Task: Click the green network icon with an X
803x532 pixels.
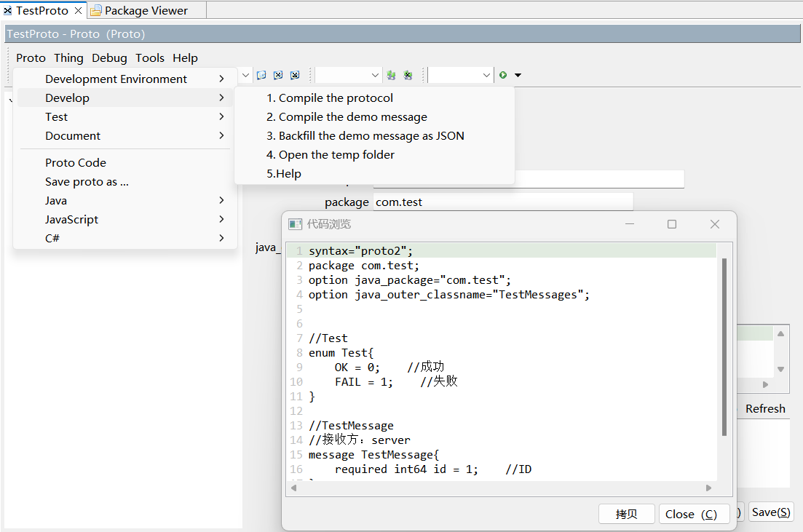Action: 408,75
